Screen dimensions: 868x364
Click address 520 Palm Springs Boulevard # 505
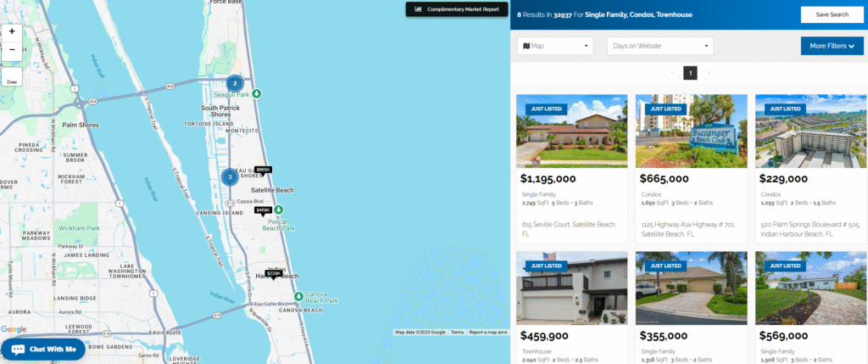click(x=810, y=229)
